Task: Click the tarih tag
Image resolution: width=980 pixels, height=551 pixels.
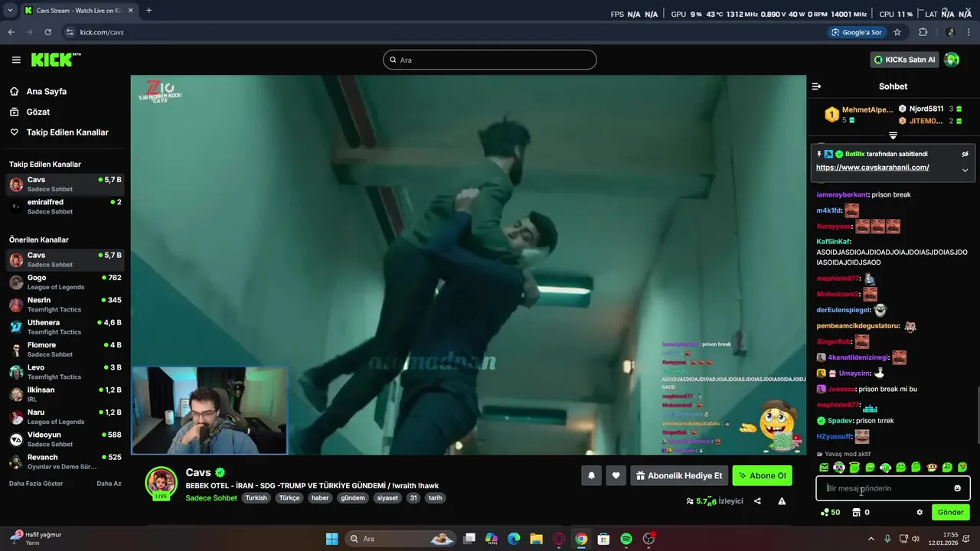Action: [x=435, y=497]
